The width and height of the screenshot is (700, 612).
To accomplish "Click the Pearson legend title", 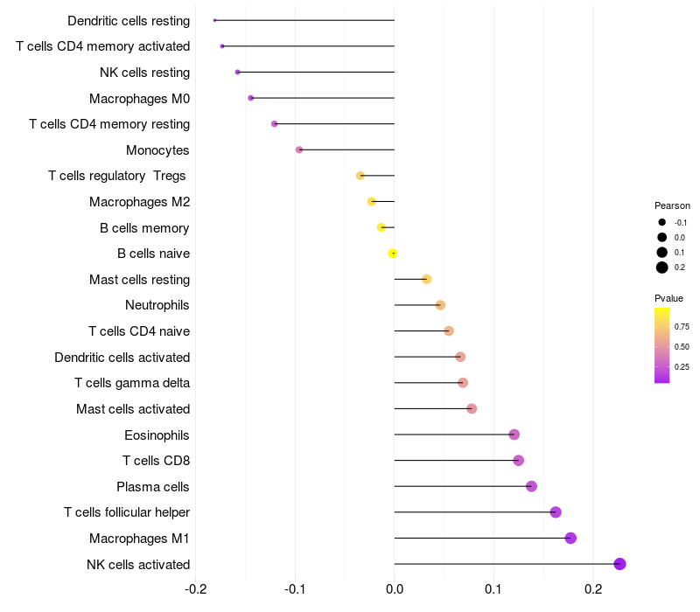I will (672, 205).
